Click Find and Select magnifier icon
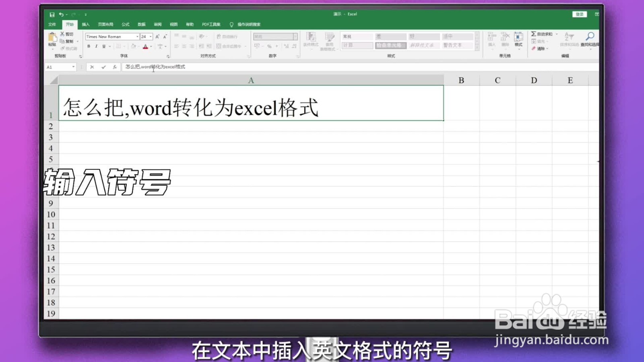 pyautogui.click(x=590, y=37)
